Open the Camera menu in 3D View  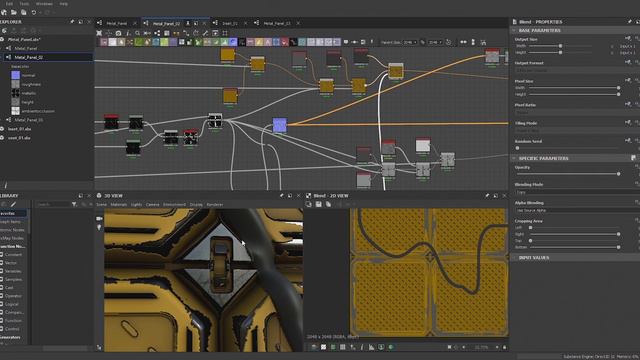pyautogui.click(x=152, y=204)
